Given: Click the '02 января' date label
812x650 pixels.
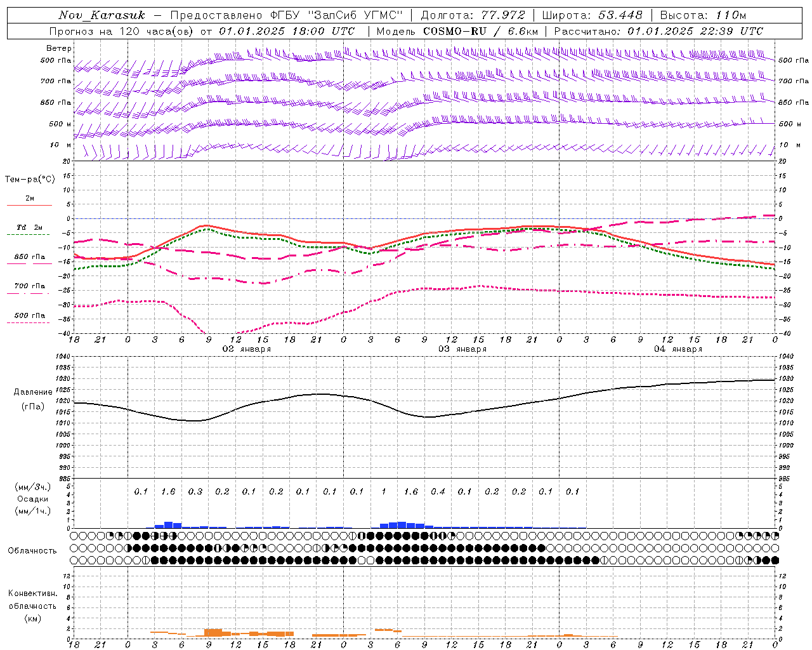Looking at the screenshot, I should click(247, 349).
